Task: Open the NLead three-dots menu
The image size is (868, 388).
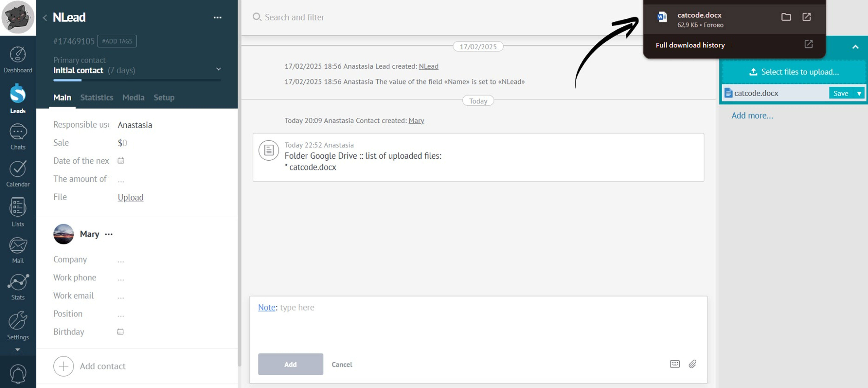Action: pos(217,18)
